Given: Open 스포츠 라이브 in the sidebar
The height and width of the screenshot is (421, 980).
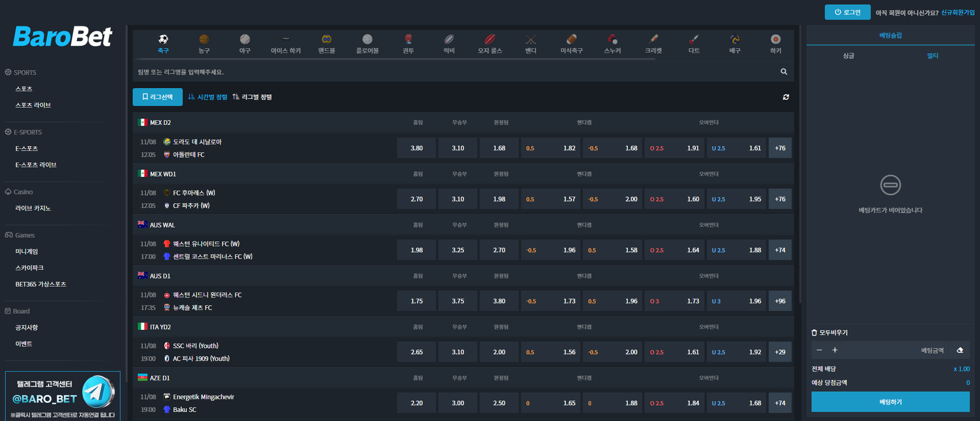Looking at the screenshot, I should (x=33, y=105).
